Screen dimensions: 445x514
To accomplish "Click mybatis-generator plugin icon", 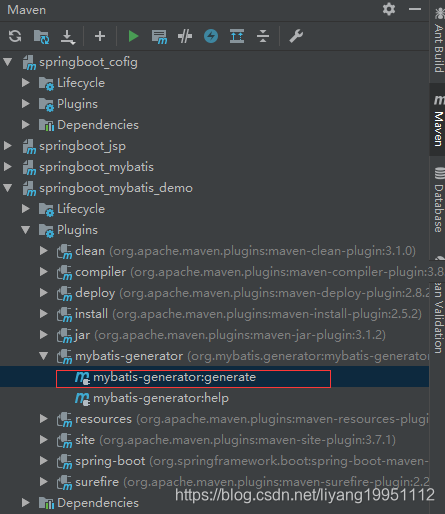I will tap(64, 357).
